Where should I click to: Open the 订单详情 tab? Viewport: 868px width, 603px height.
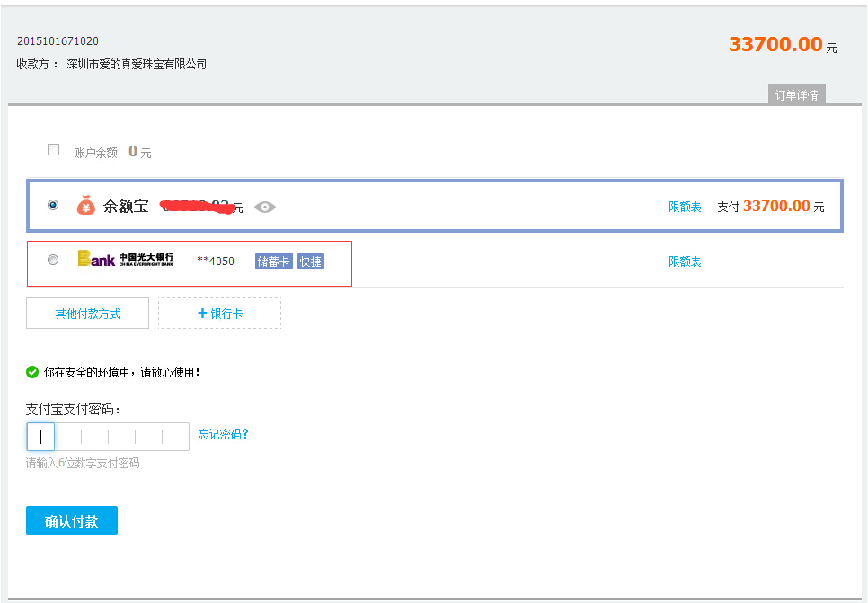click(x=797, y=94)
